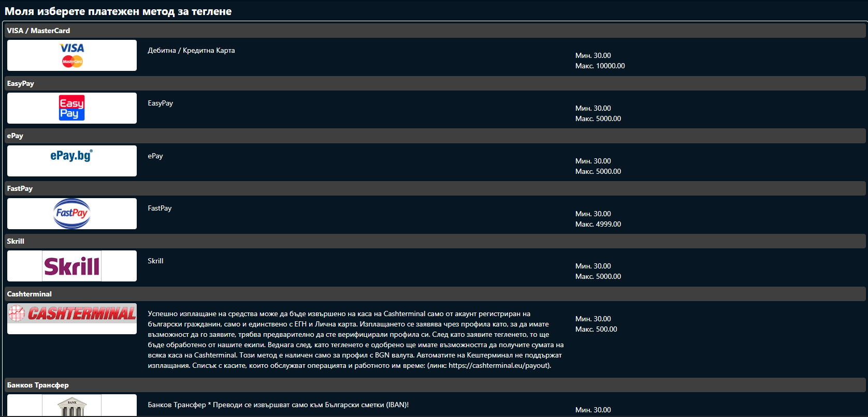This screenshot has width=868, height=417.
Task: Open the Банков Трансфер section header
Action: click(435, 385)
